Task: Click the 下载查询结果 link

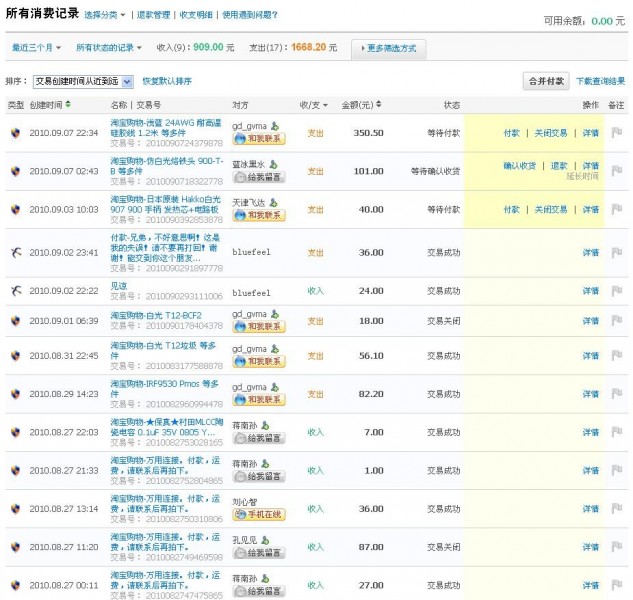Action: click(600, 81)
